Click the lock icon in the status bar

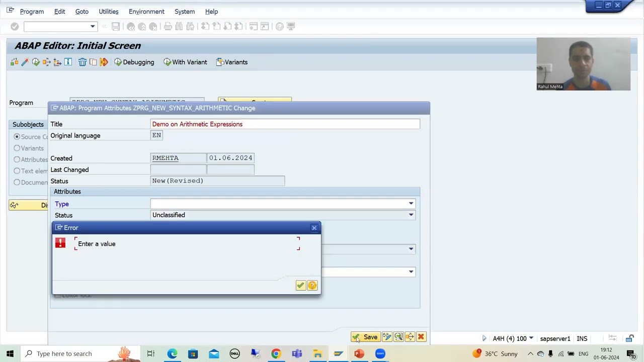629,338
